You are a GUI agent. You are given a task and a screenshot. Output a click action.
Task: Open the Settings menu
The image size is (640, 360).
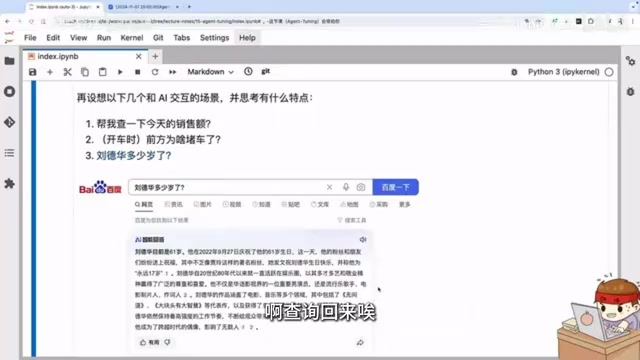coord(214,38)
